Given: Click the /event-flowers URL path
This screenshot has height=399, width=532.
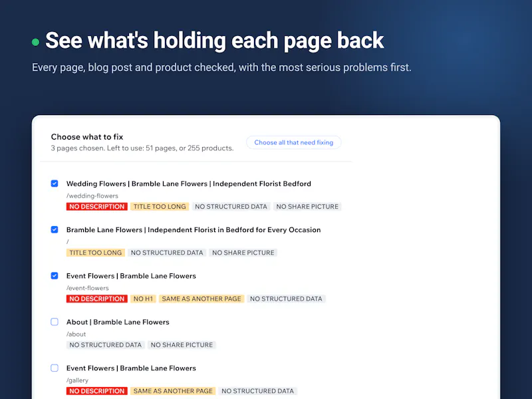Looking at the screenshot, I should (88, 288).
